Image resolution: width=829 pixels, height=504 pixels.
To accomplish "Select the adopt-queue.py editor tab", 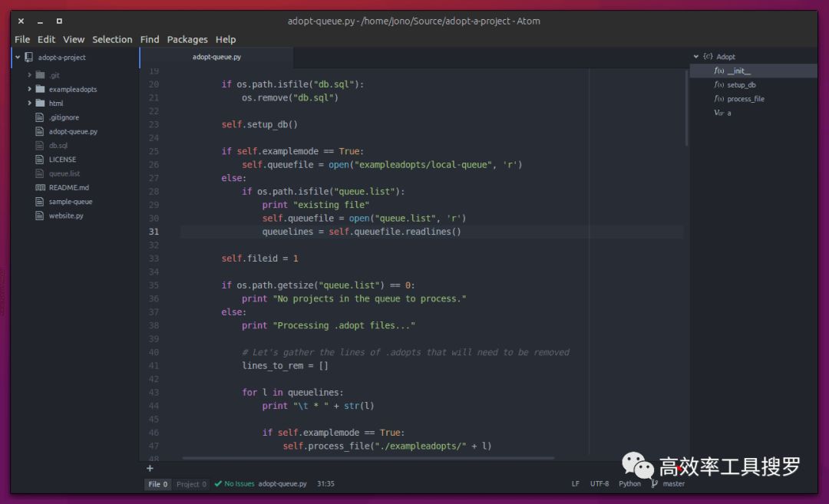I will coord(216,57).
